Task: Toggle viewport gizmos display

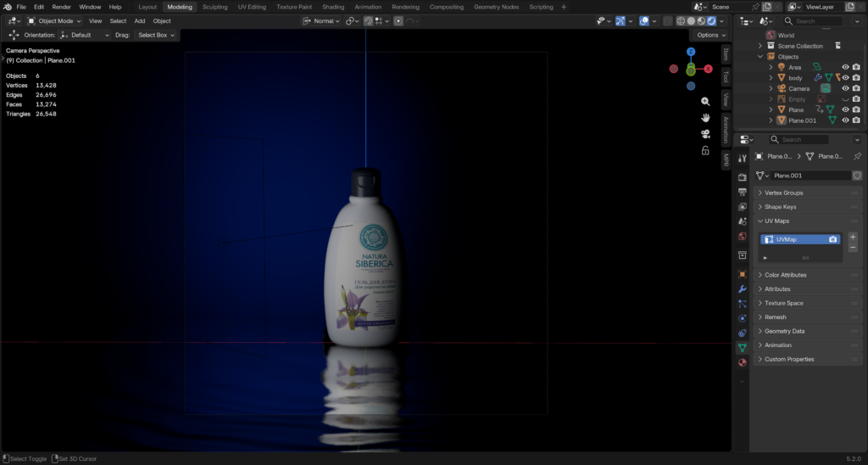Action: [x=620, y=21]
